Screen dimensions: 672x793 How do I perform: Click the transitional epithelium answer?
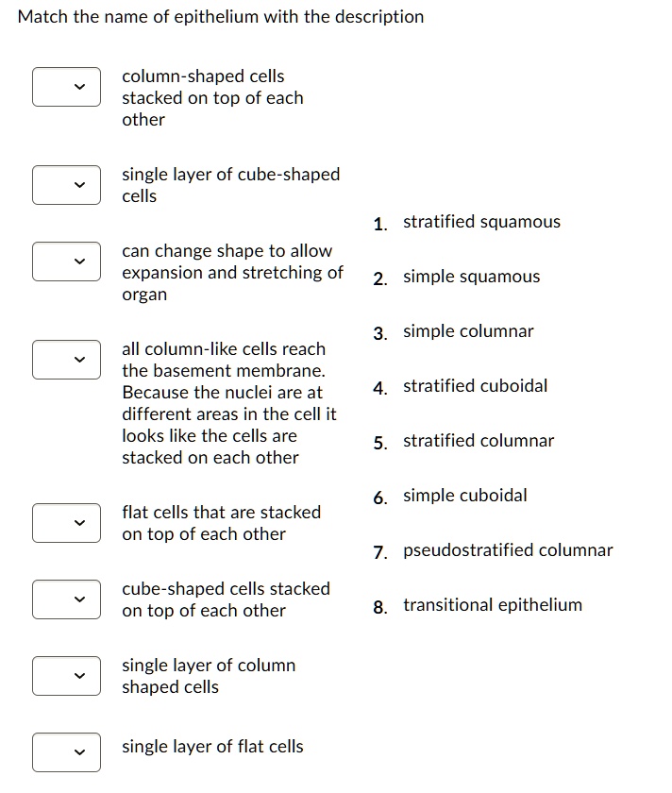pos(492,604)
